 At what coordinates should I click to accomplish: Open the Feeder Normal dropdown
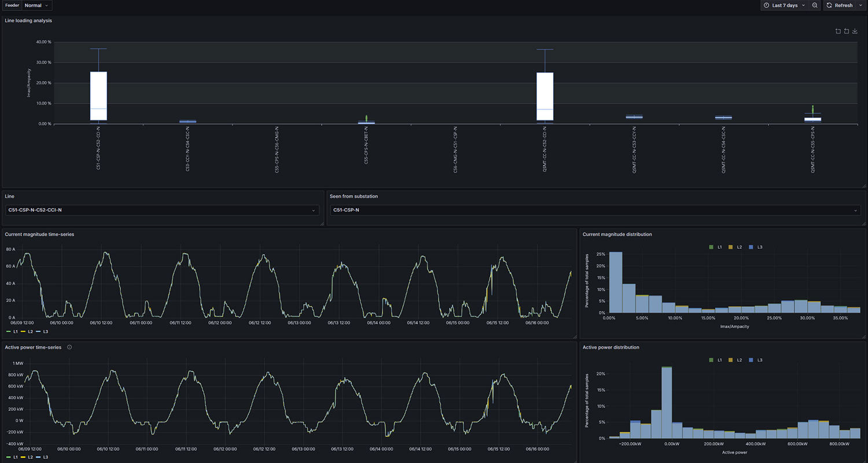click(37, 5)
